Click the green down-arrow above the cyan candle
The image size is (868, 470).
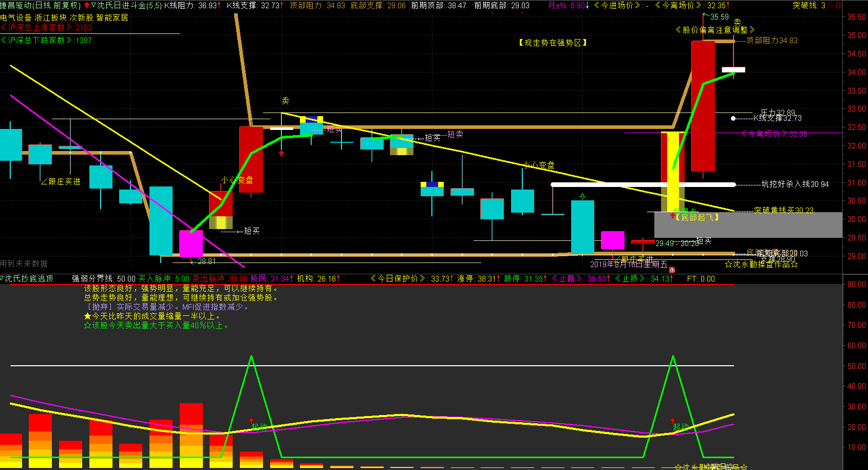point(582,196)
